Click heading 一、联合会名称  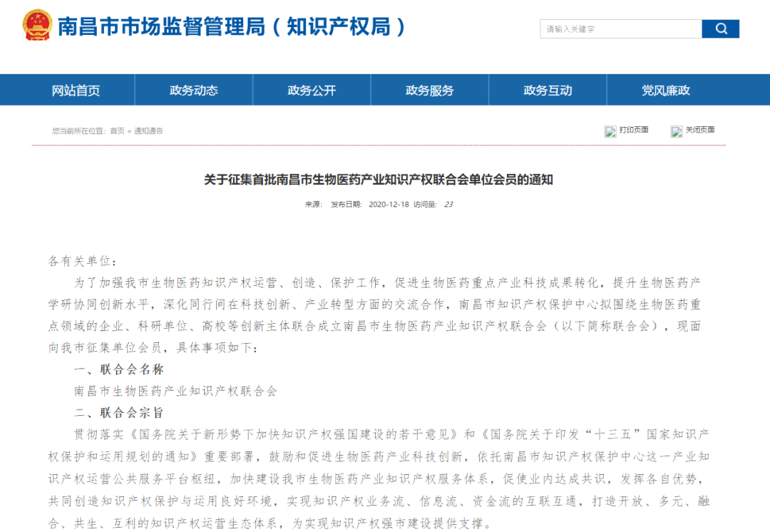119,369
